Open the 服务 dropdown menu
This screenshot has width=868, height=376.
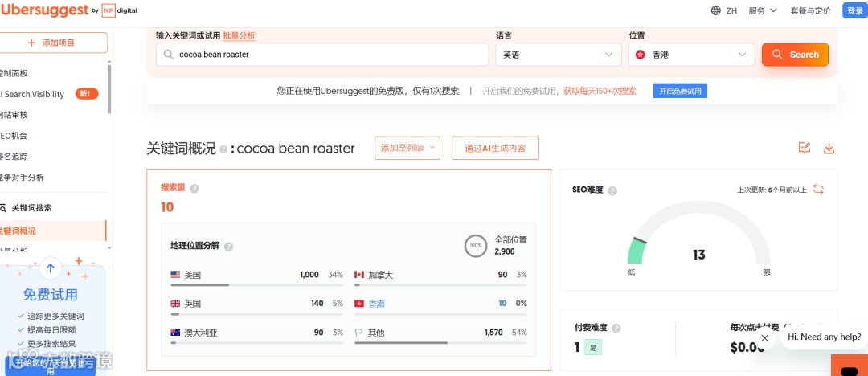pos(763,10)
